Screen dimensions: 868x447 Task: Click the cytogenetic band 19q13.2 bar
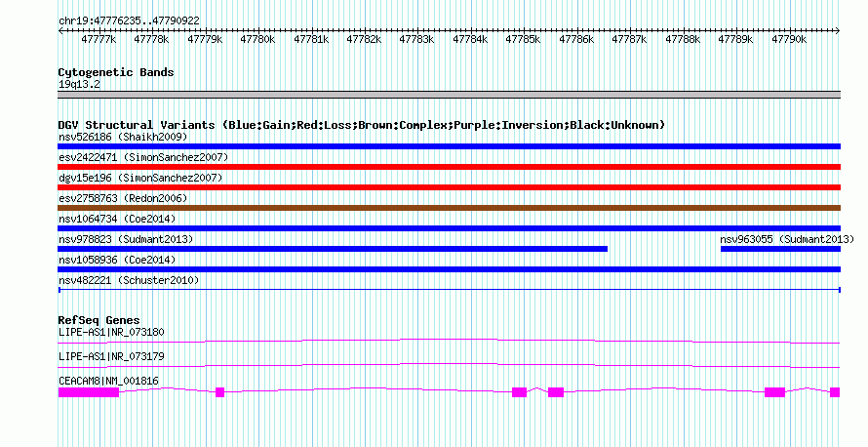pos(449,95)
